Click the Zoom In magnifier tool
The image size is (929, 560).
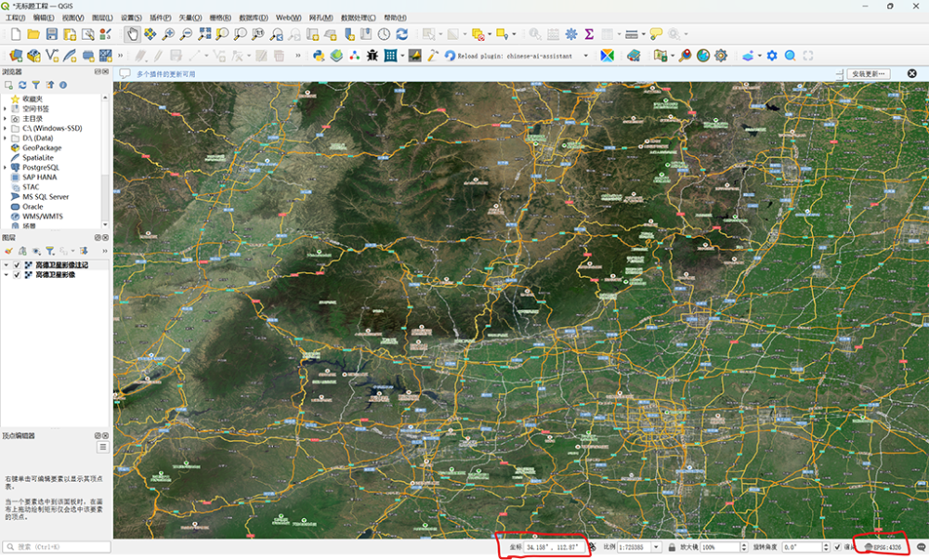[x=168, y=34]
